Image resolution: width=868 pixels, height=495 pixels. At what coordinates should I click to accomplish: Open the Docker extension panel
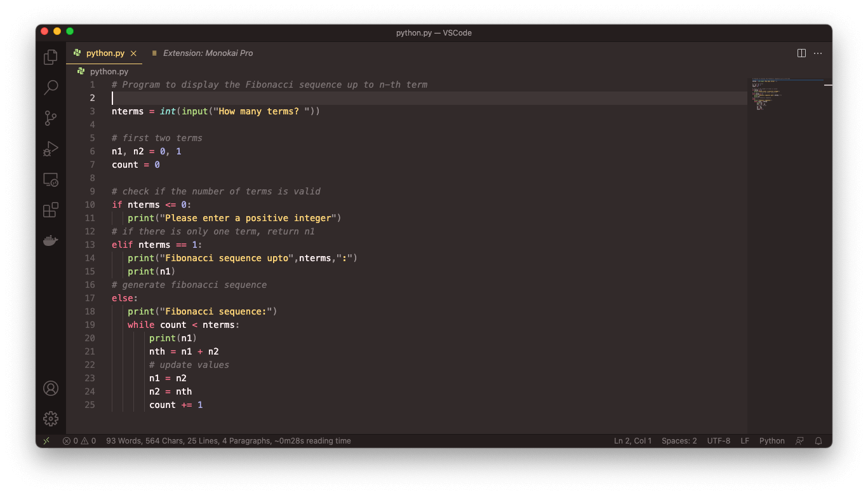click(x=50, y=240)
